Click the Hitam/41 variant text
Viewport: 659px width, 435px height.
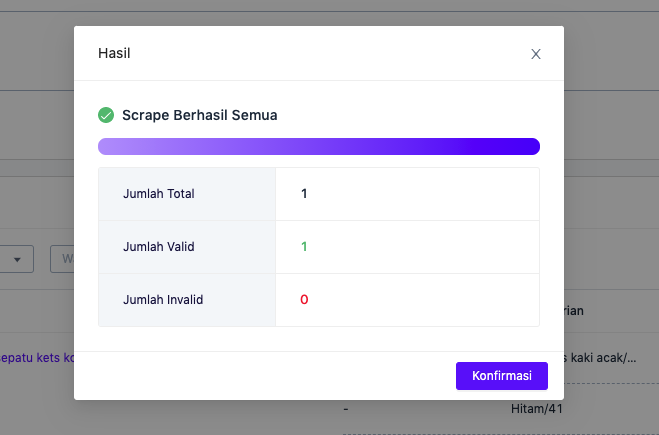click(537, 409)
